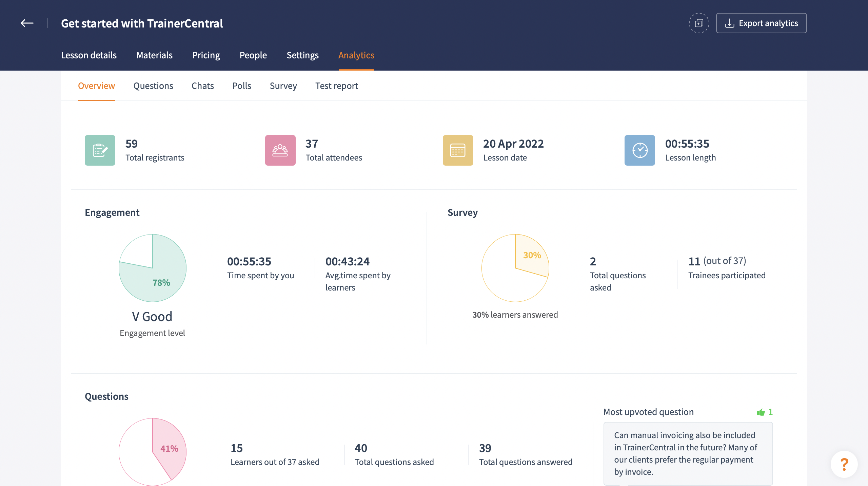This screenshot has height=486, width=868.
Task: Click the Total registrants clipboard icon
Action: 100,150
